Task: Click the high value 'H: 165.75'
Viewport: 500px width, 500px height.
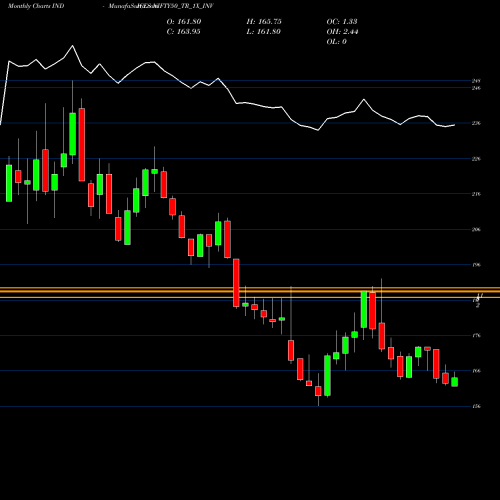Action: [264, 21]
